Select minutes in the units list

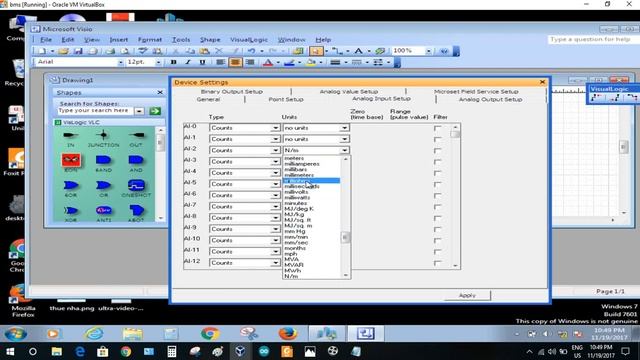click(296, 203)
